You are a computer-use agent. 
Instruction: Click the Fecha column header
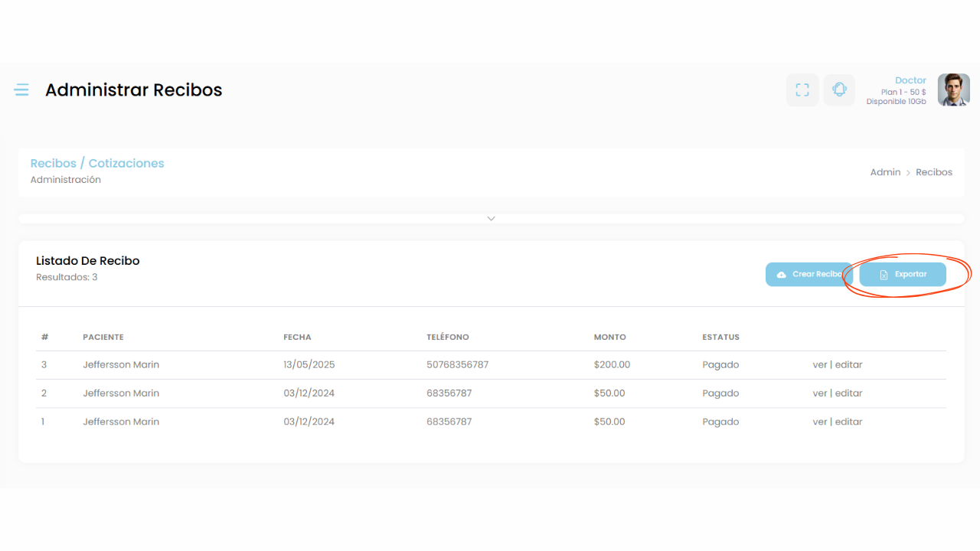tap(297, 337)
